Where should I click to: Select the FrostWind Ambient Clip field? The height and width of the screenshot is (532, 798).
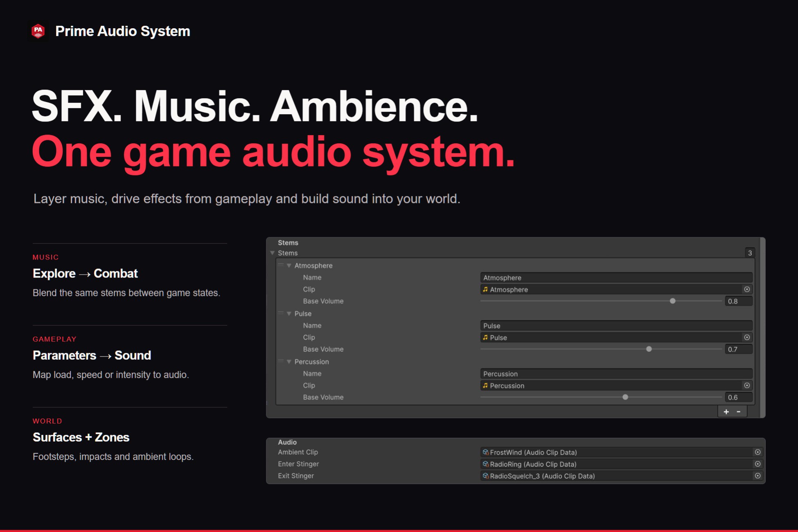(x=621, y=452)
